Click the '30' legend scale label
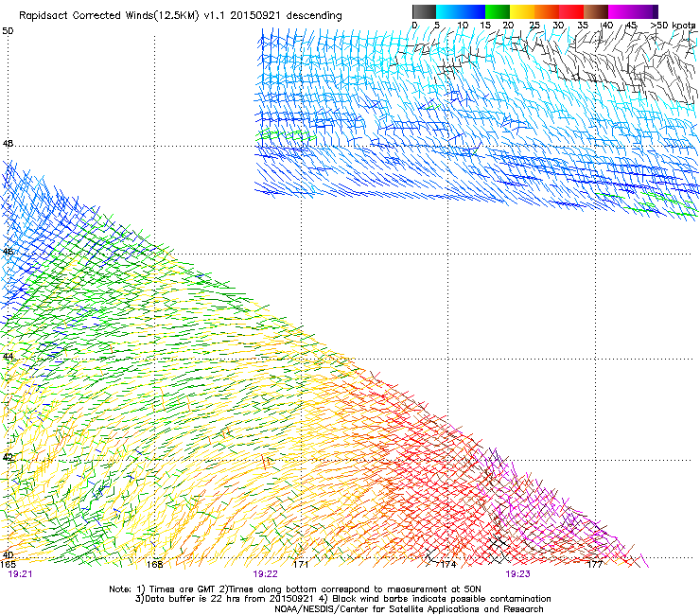This screenshot has width=700, height=615. point(558,26)
